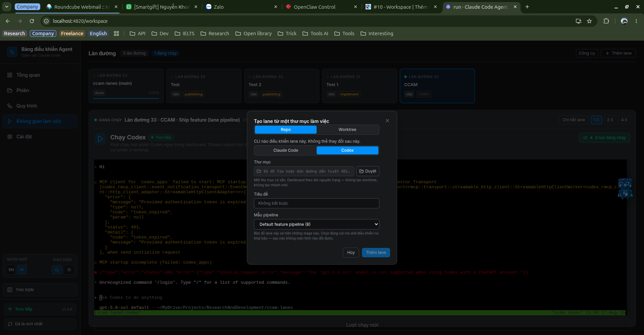The image size is (644, 335).
Task: Select the Worktree option
Action: tap(347, 130)
